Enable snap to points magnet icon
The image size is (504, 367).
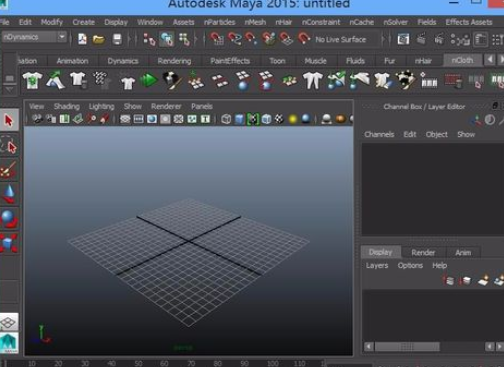point(251,39)
